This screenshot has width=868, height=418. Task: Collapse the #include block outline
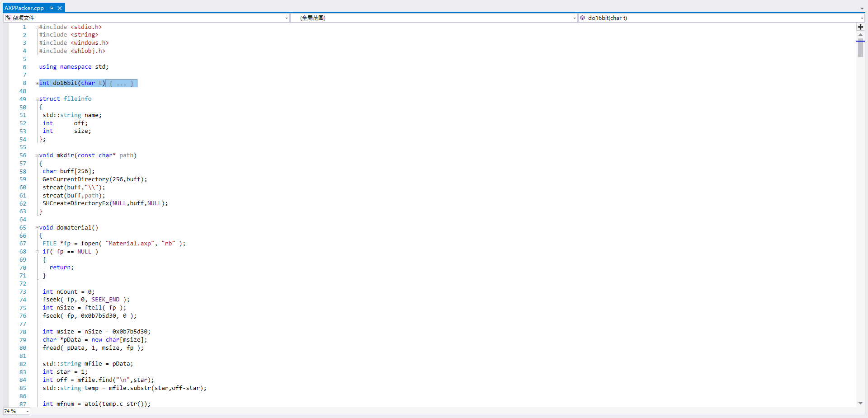37,27
